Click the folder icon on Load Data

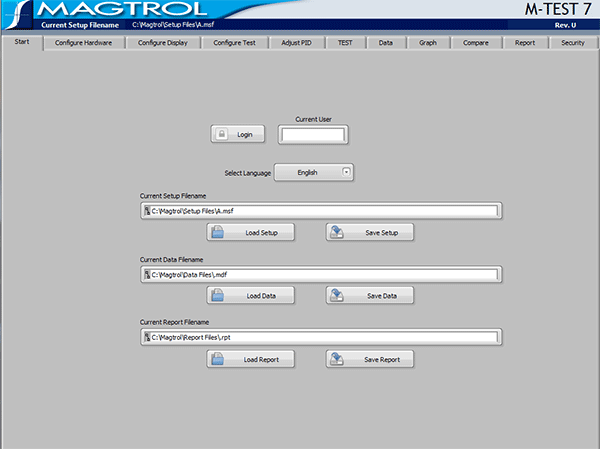tap(217, 296)
